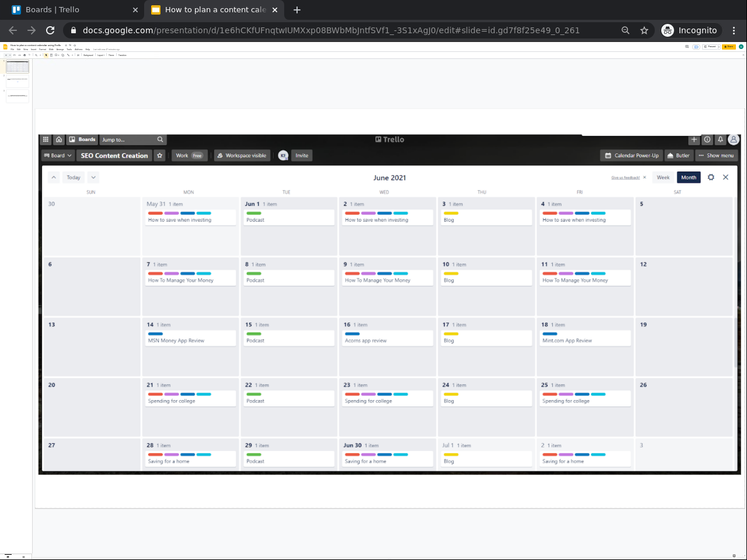This screenshot has height=560, width=747.
Task: Open the 'Acorns app review' card
Action: (x=388, y=338)
